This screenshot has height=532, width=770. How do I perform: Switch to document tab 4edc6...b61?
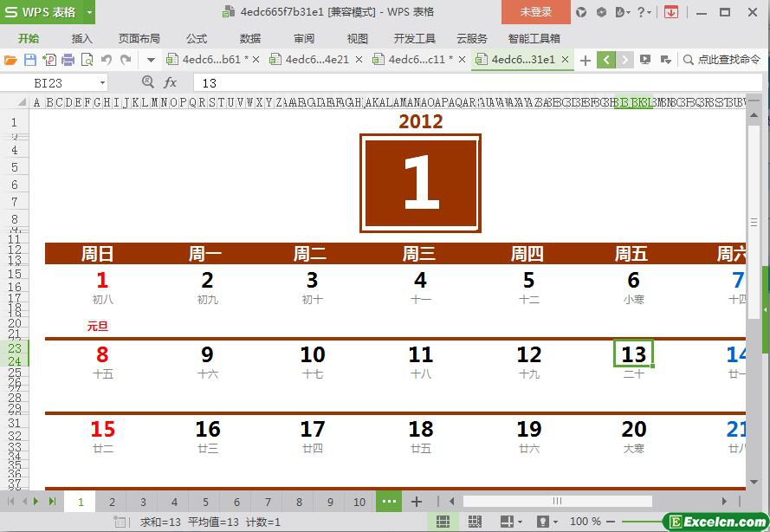click(211, 60)
